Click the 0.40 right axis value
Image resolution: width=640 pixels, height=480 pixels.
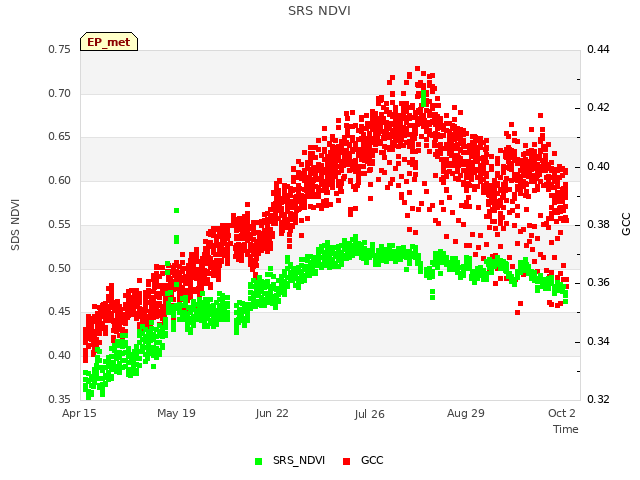click(598, 167)
